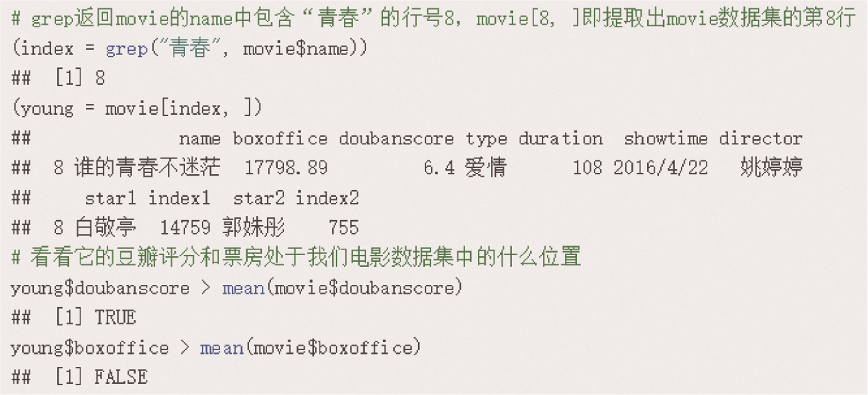Click the showtime column header

pos(666,139)
